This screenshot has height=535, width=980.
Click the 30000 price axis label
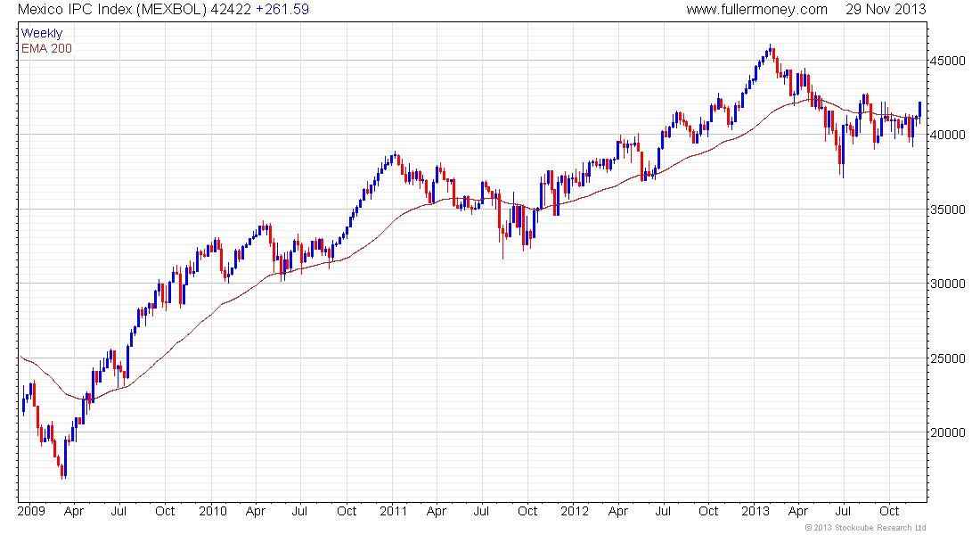(x=948, y=284)
